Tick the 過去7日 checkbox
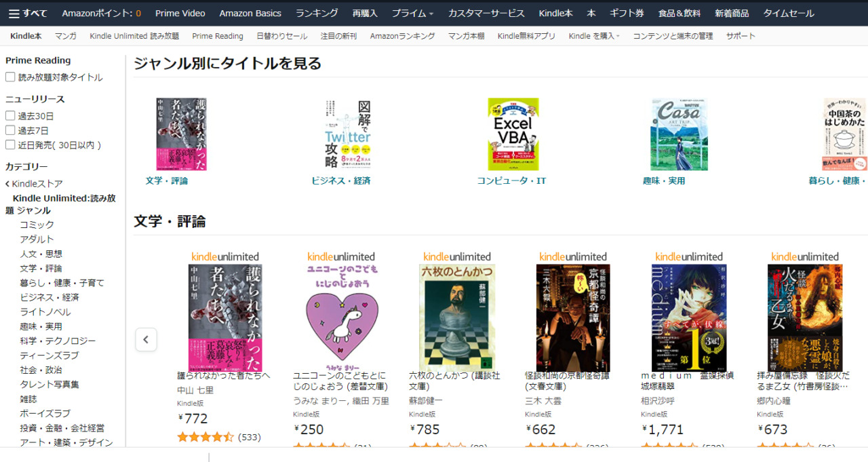The image size is (868, 462). pyautogui.click(x=10, y=130)
